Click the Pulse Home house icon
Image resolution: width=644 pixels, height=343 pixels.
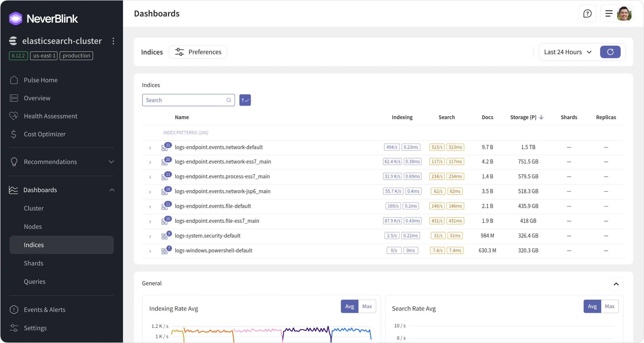point(14,80)
